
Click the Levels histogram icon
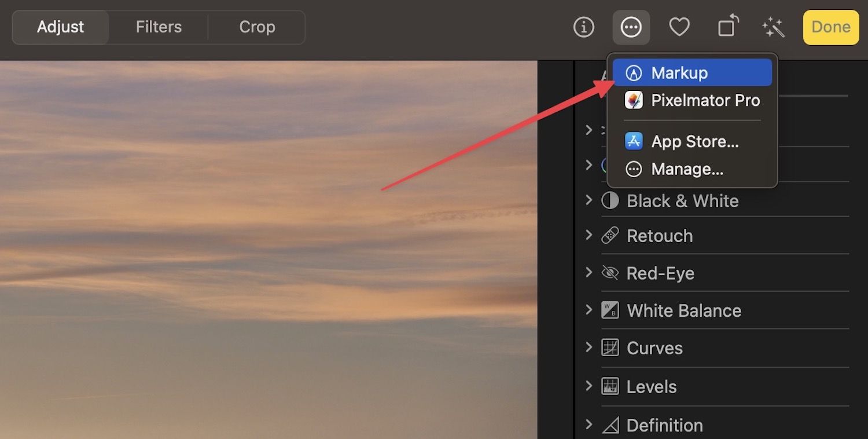point(609,386)
